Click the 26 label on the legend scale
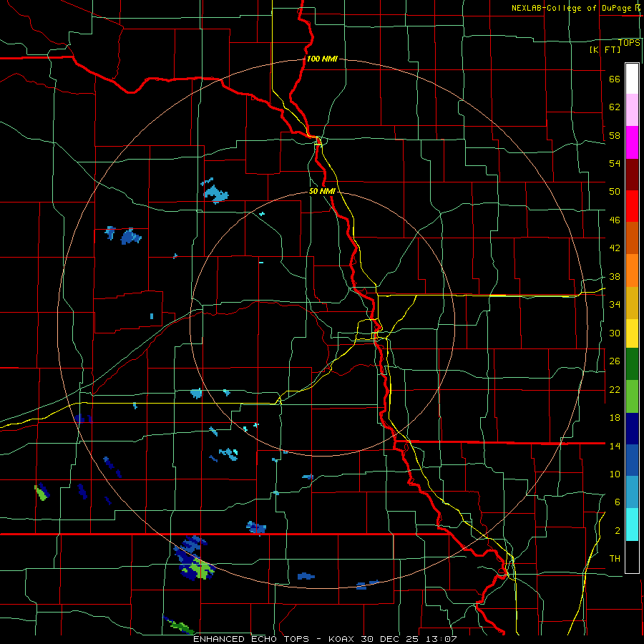The width and height of the screenshot is (644, 644). click(615, 361)
